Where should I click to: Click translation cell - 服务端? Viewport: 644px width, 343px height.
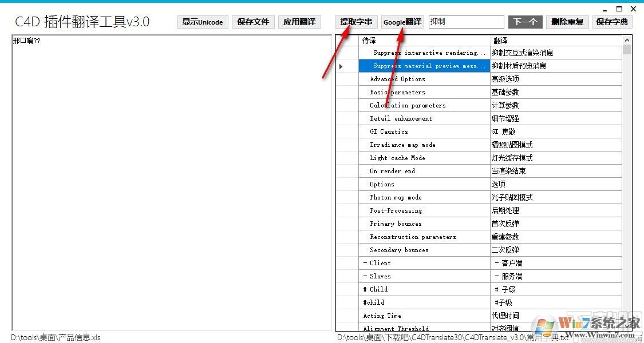556,276
